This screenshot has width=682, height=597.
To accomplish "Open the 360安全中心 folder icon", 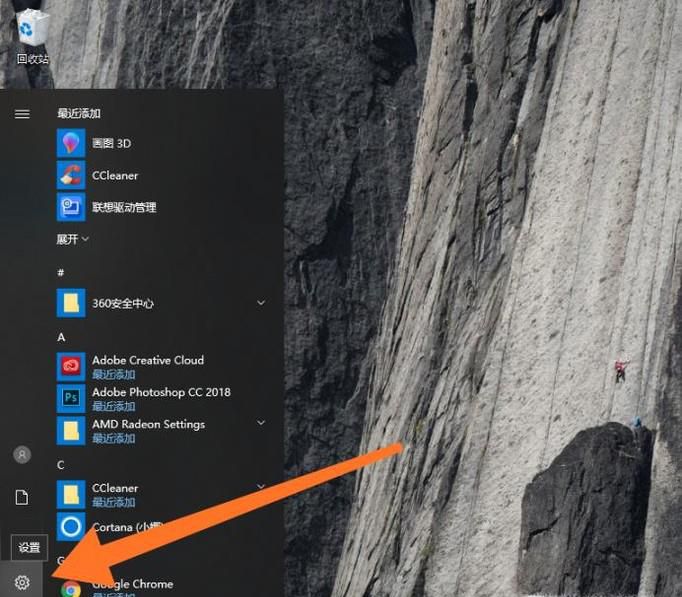I will coord(71,303).
